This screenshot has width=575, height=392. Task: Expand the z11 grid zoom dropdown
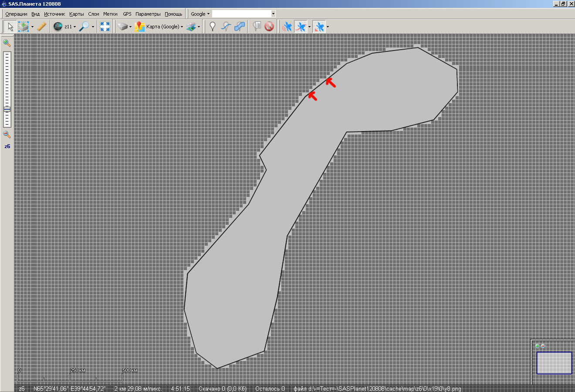[x=74, y=27]
